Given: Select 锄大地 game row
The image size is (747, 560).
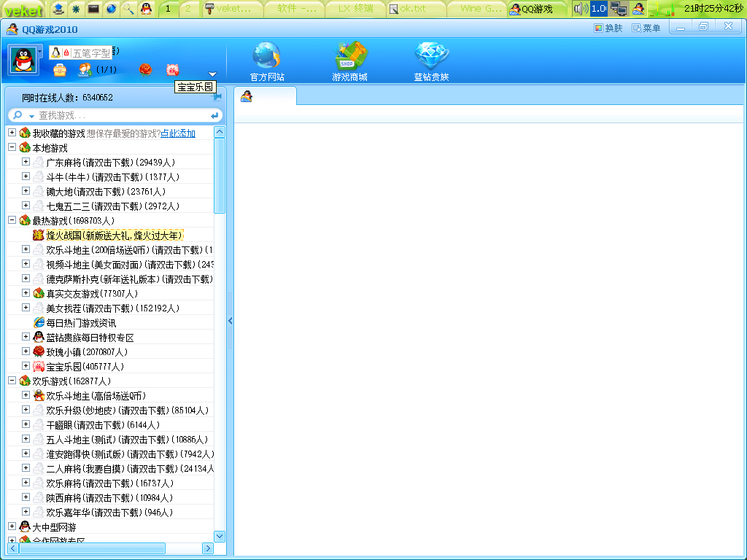Looking at the screenshot, I should tap(106, 192).
